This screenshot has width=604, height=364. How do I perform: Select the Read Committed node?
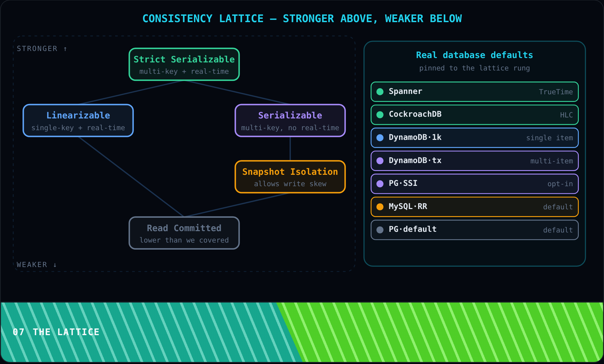tap(184, 233)
